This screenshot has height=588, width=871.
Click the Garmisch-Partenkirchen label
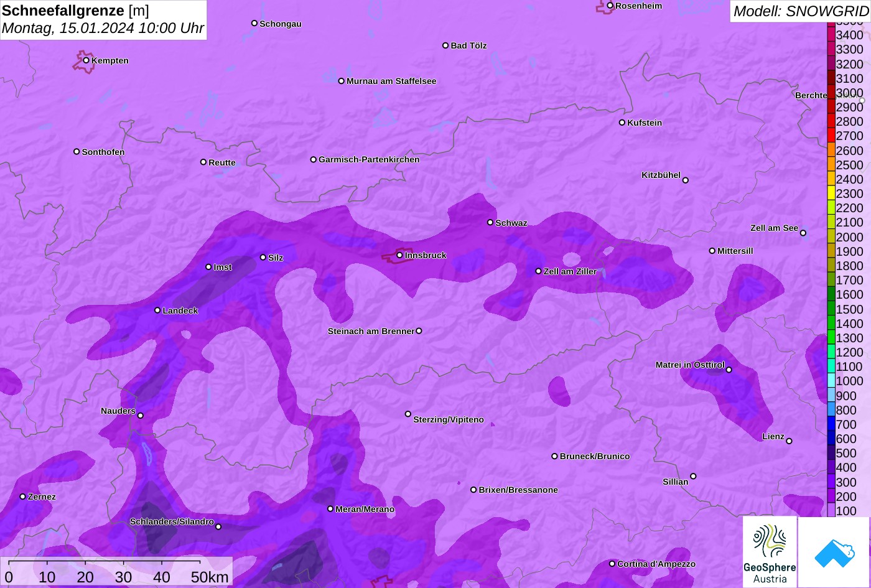(x=369, y=159)
